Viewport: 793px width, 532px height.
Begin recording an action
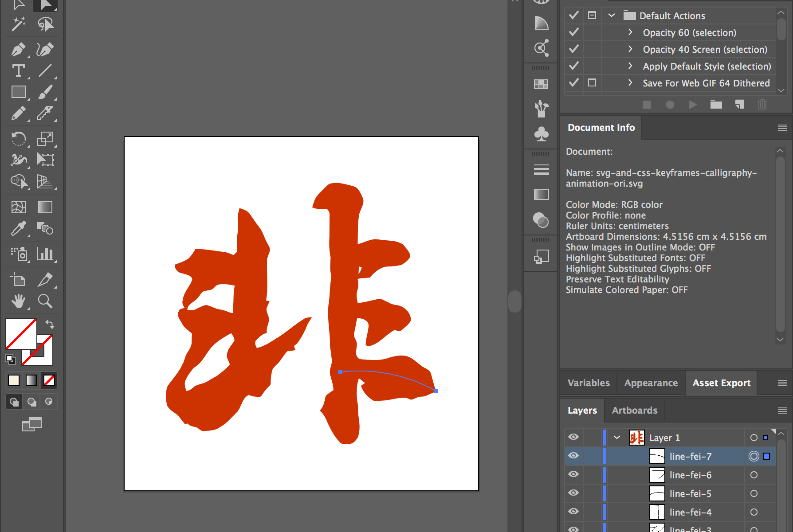pos(670,105)
